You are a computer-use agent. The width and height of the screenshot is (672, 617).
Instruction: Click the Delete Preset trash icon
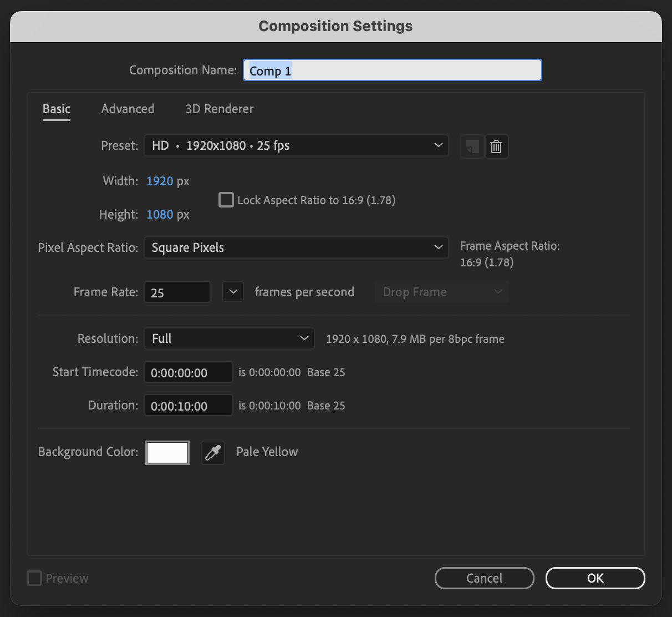496,146
